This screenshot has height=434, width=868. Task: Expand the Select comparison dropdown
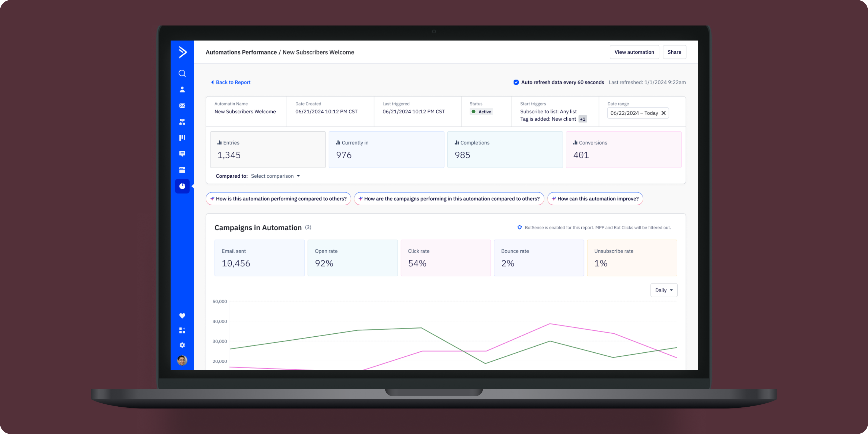tap(275, 176)
